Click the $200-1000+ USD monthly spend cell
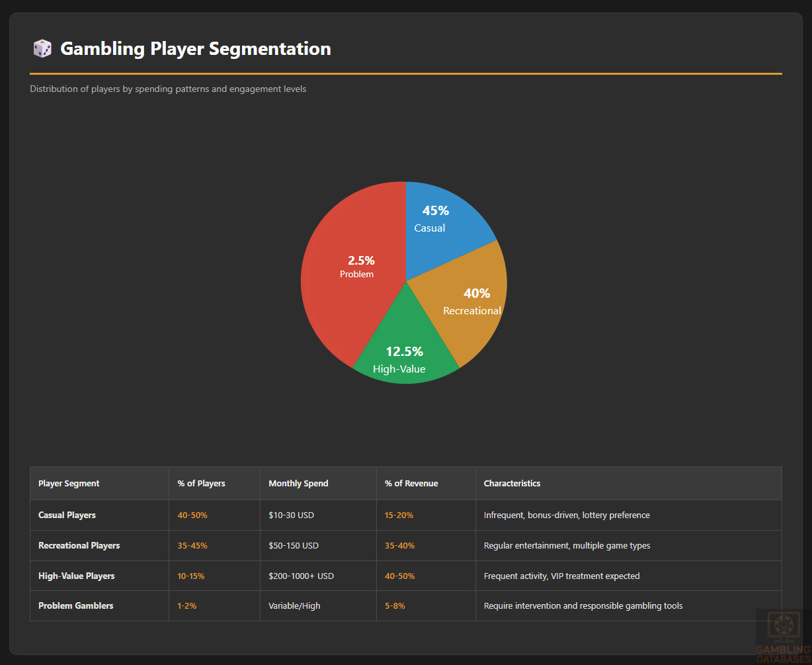 click(301, 576)
